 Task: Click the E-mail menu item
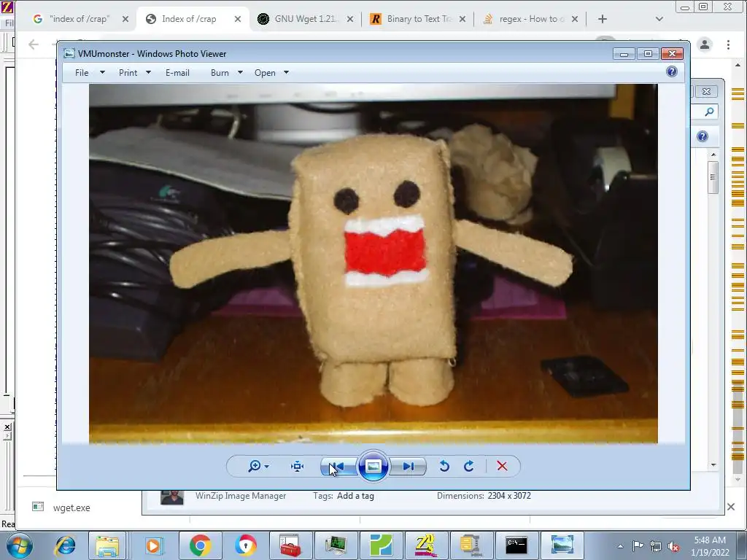click(x=177, y=73)
